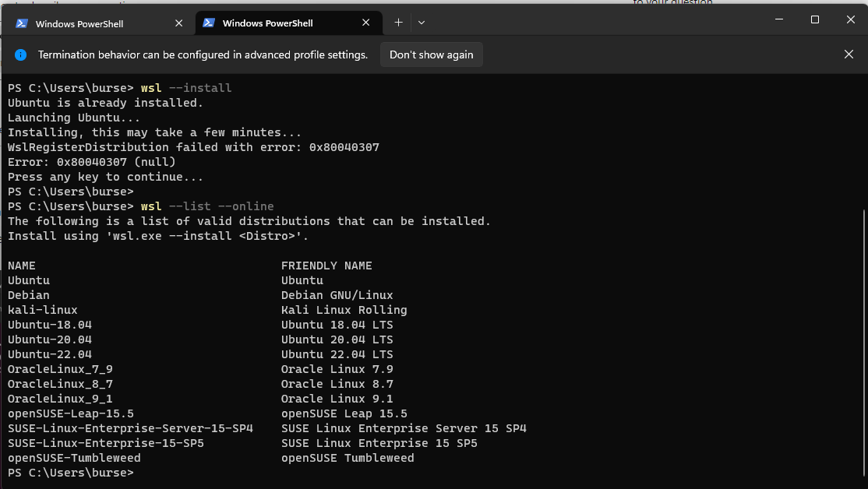Click 'Installing, this may take a few minutes...' line
Screen dimensions: 868x489
click(154, 132)
